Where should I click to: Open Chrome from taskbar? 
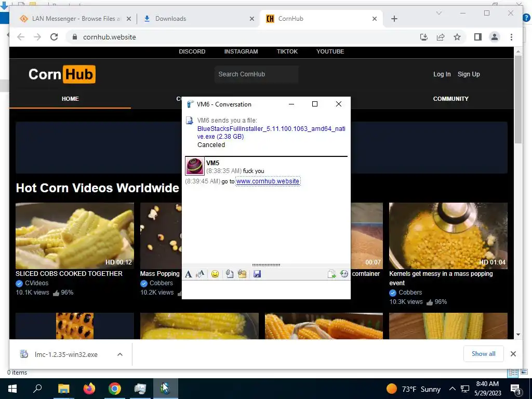(115, 389)
